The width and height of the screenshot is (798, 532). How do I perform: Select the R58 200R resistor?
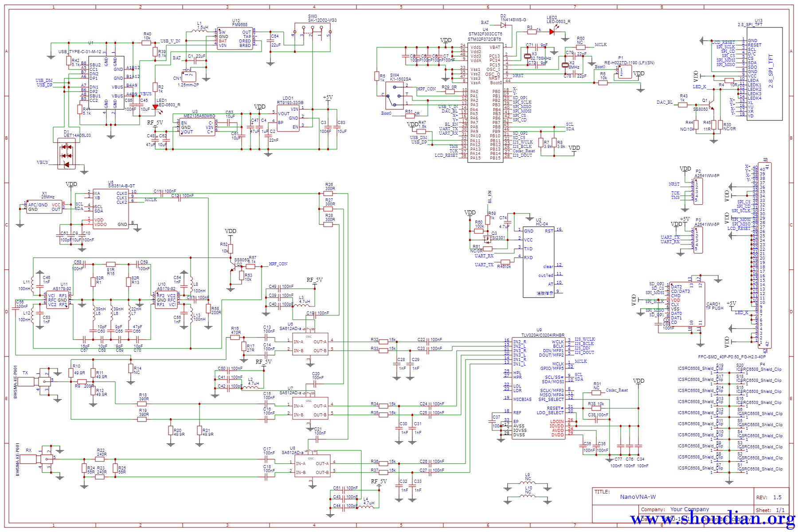(x=208, y=309)
